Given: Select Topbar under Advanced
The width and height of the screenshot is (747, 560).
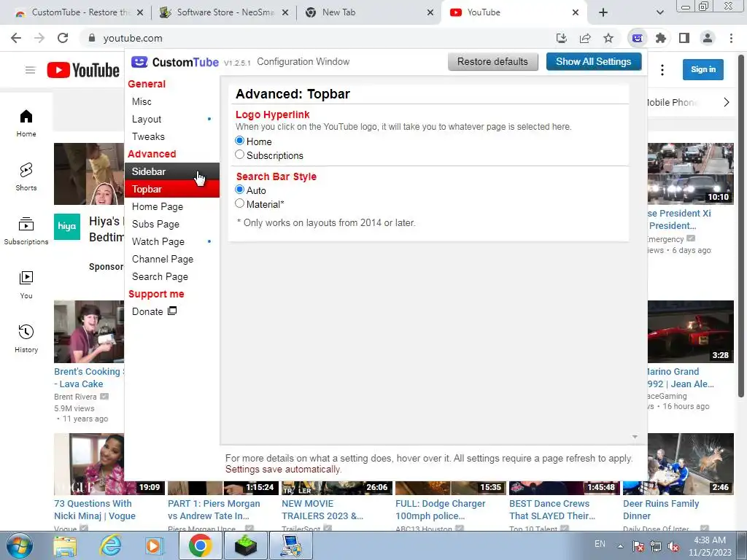Looking at the screenshot, I should (172, 189).
